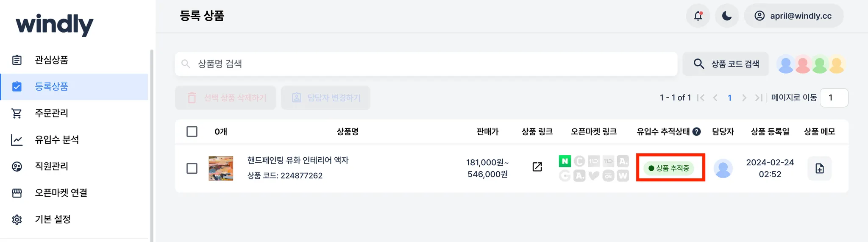Viewport: 868px width, 242px height.
Task: Click the product code search button
Action: click(x=726, y=64)
